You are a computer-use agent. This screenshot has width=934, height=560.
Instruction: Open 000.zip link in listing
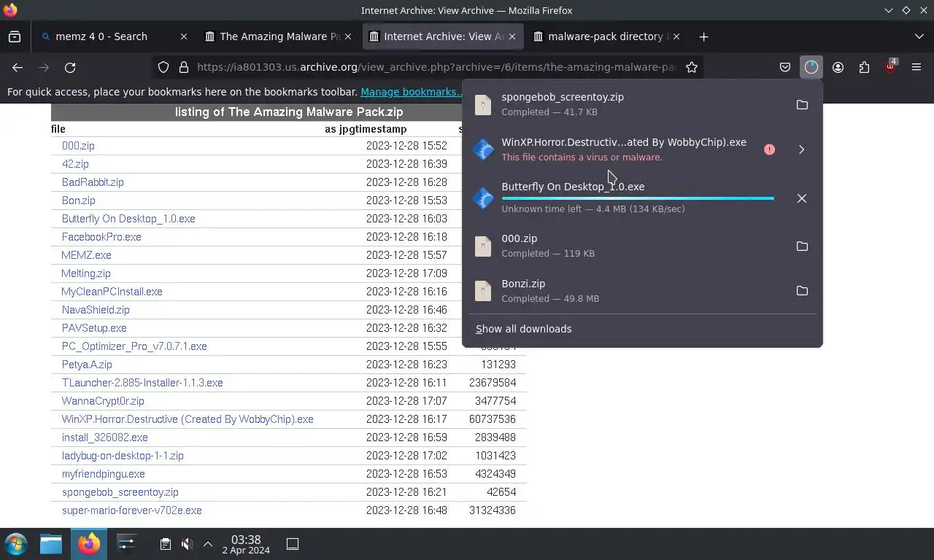78,146
